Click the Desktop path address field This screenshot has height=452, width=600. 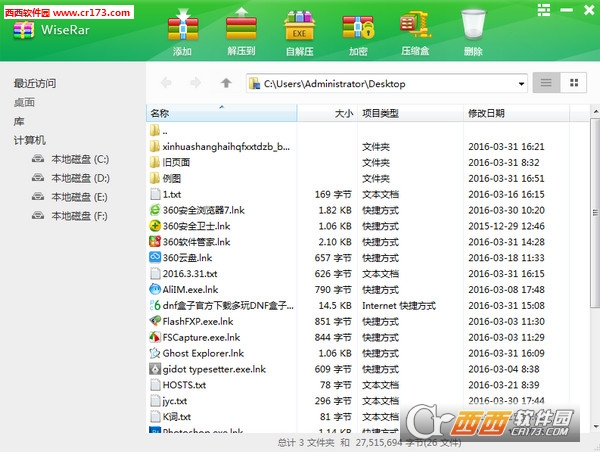(x=380, y=83)
